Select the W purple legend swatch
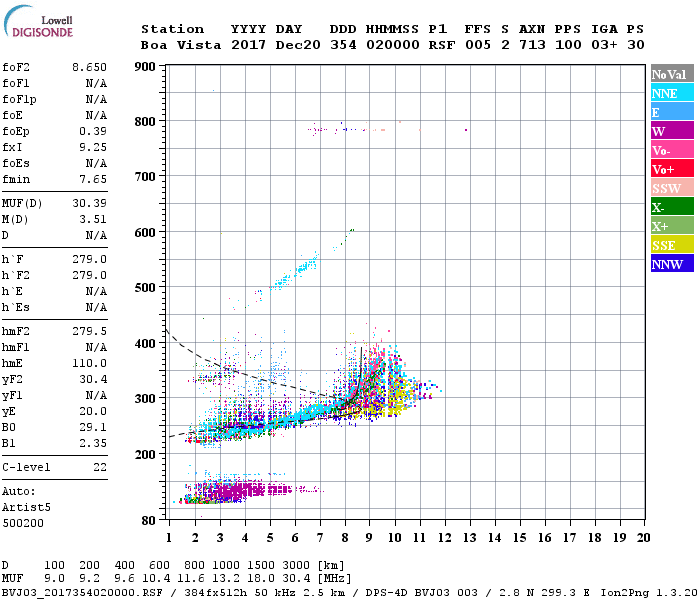The image size is (700, 600). click(672, 131)
